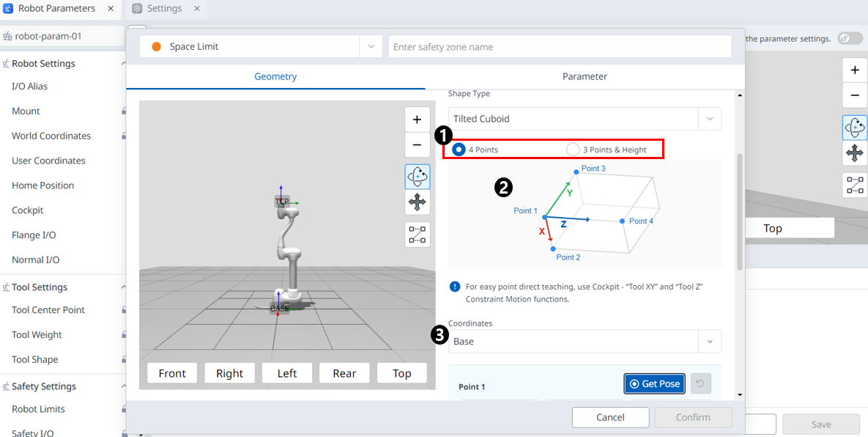The height and width of the screenshot is (437, 868).
Task: Zoom in the background 3D view at right
Action: click(x=854, y=71)
